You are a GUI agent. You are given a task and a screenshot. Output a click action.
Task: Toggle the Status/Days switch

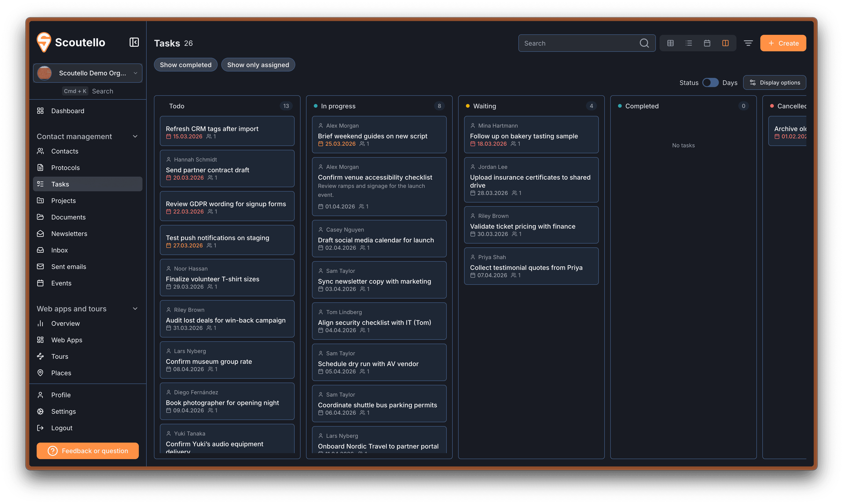710,82
